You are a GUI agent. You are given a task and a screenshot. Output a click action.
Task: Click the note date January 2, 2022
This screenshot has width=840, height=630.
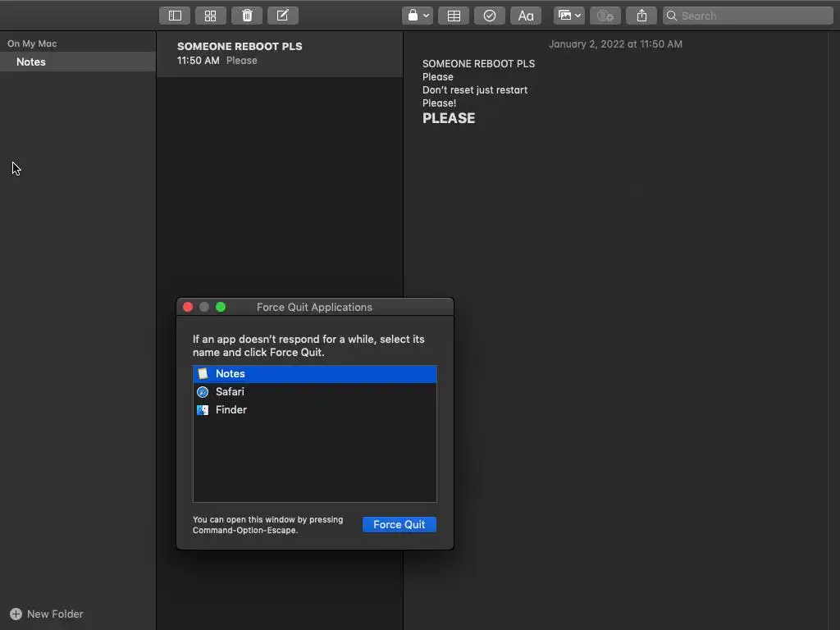point(615,44)
